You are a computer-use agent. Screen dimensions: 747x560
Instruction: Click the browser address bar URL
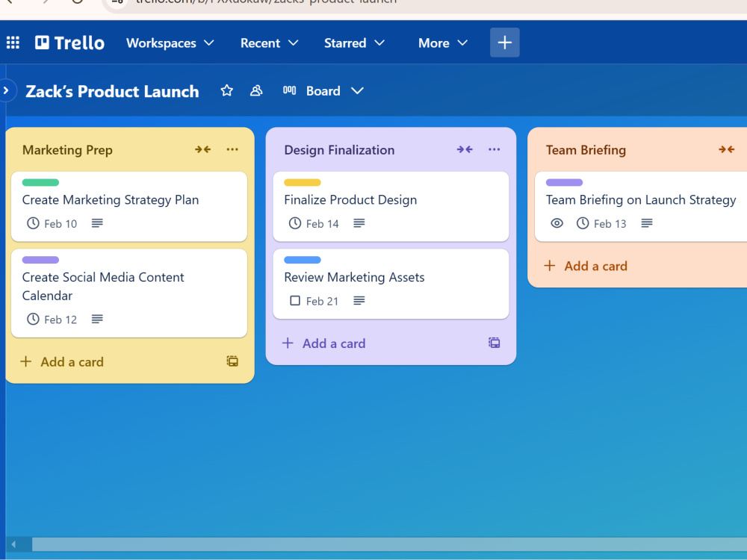click(267, 2)
